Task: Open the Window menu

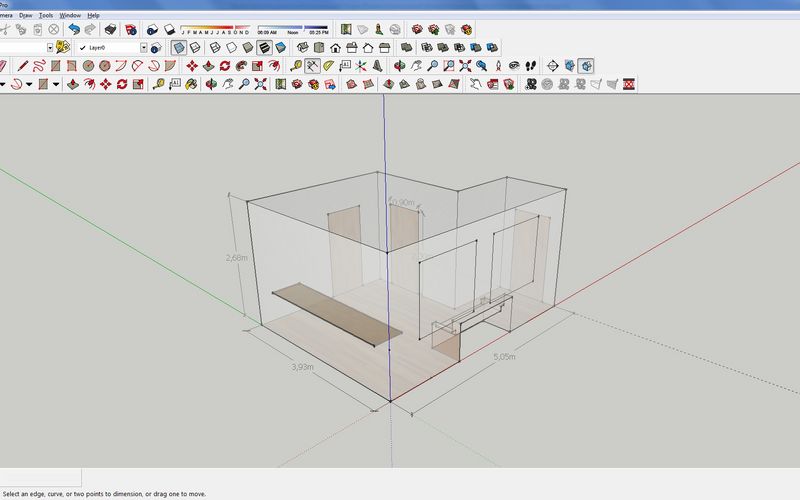Action: (70, 15)
